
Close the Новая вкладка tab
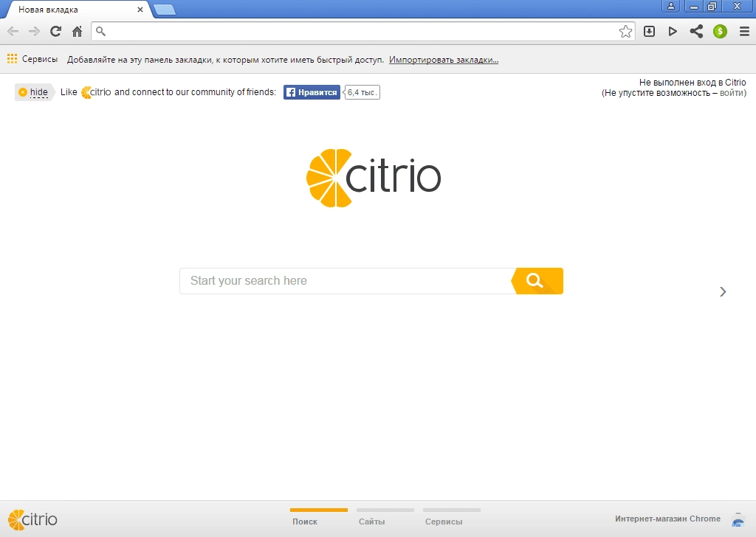click(x=140, y=9)
